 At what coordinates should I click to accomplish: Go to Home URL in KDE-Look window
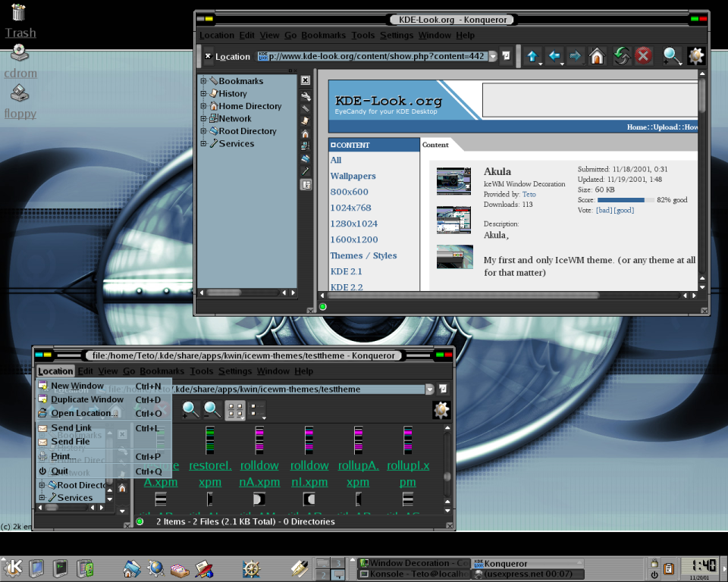[x=597, y=57]
